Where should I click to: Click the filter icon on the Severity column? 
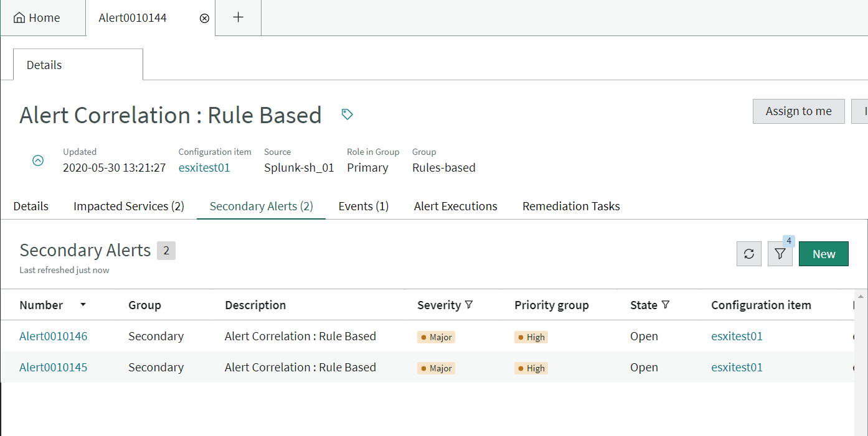(x=468, y=305)
